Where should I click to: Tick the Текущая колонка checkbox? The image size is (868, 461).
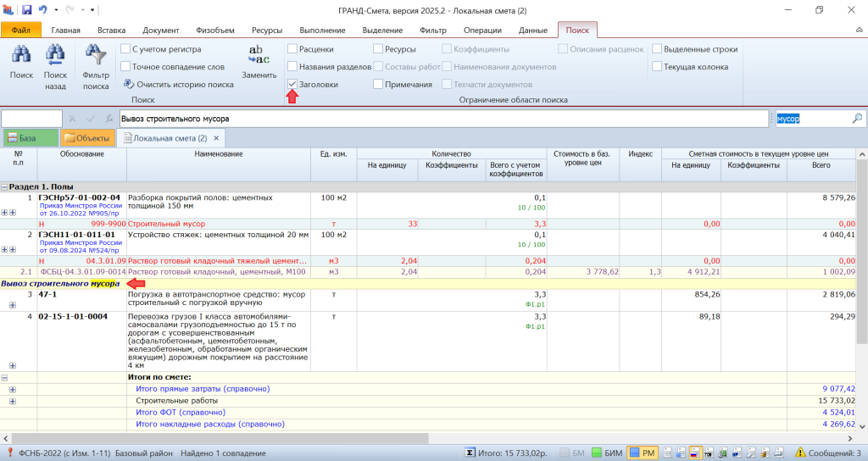(657, 66)
